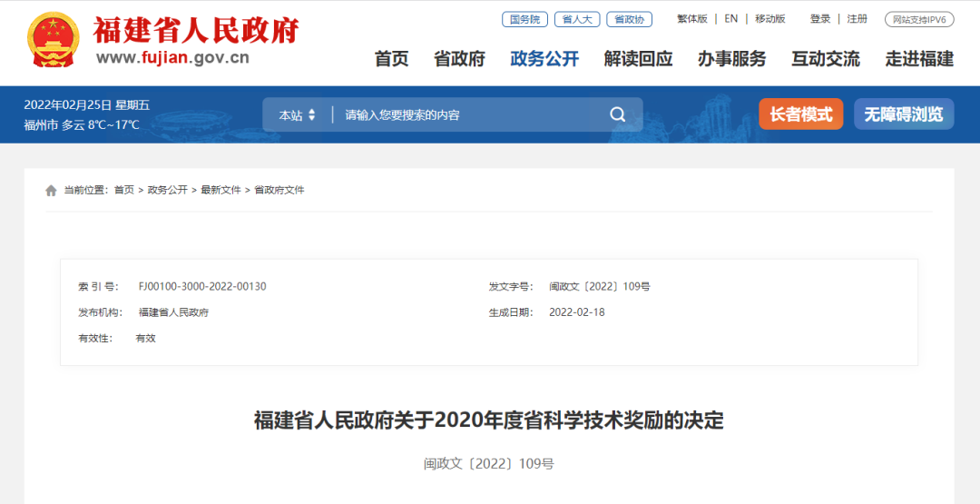The image size is (980, 504).
Task: Click the 登录 login link
Action: click(820, 19)
